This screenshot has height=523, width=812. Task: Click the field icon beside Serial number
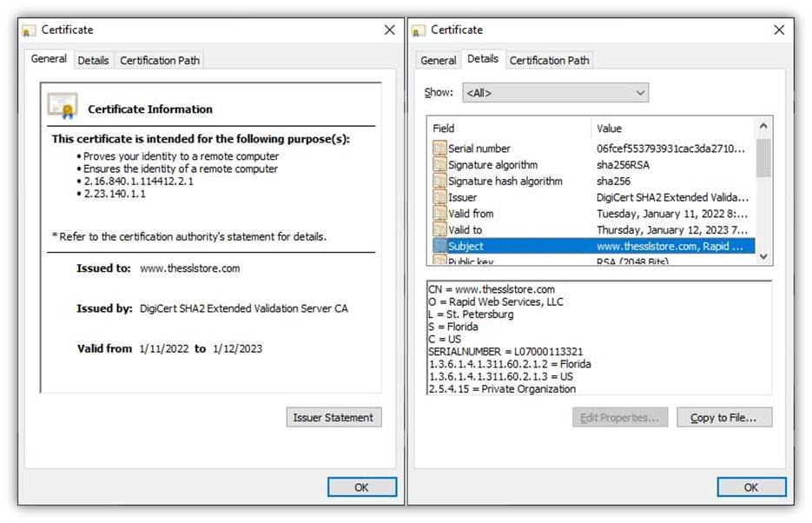441,148
